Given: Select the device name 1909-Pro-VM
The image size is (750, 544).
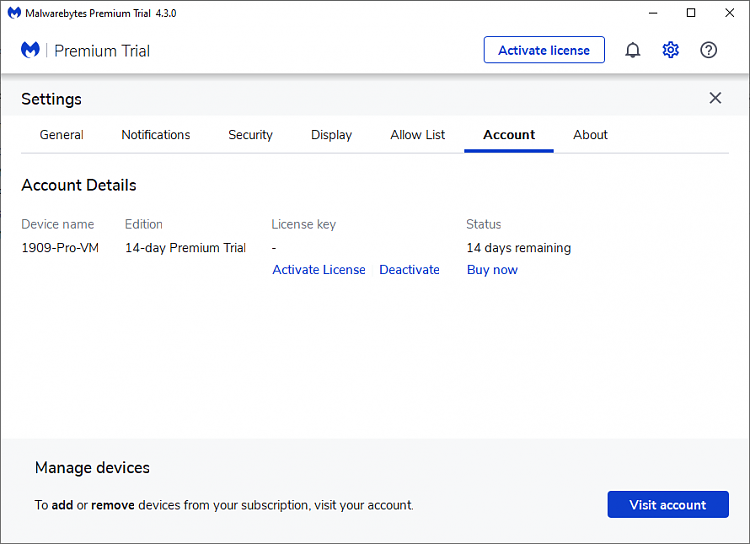Looking at the screenshot, I should [60, 248].
